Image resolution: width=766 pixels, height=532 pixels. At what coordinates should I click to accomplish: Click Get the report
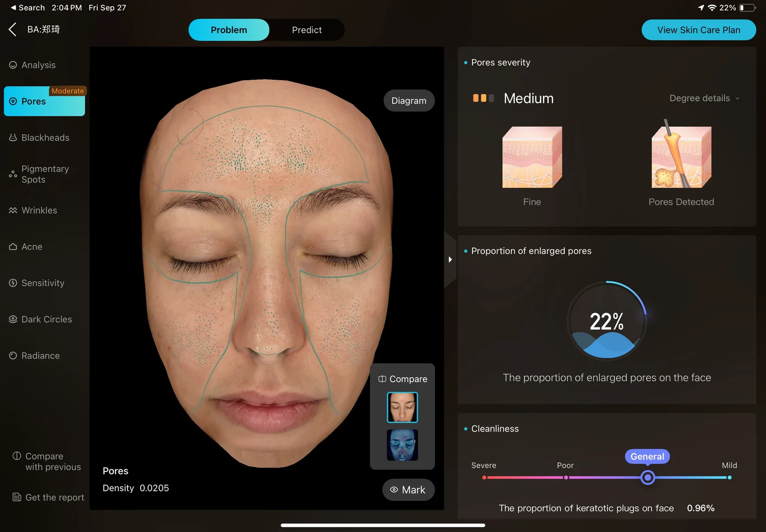click(48, 497)
